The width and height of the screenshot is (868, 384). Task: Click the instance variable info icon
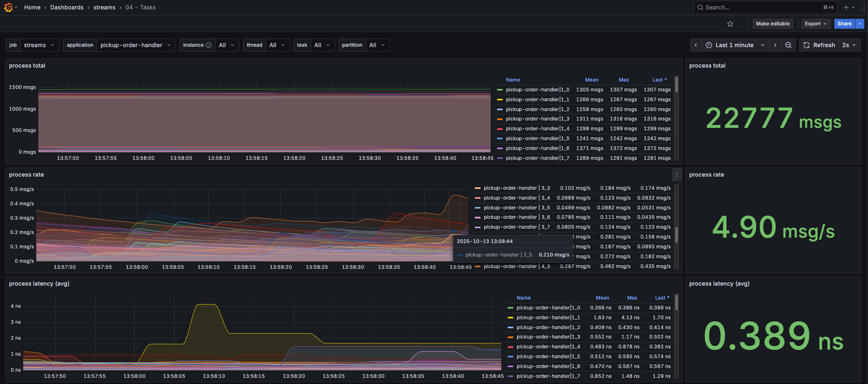(209, 45)
